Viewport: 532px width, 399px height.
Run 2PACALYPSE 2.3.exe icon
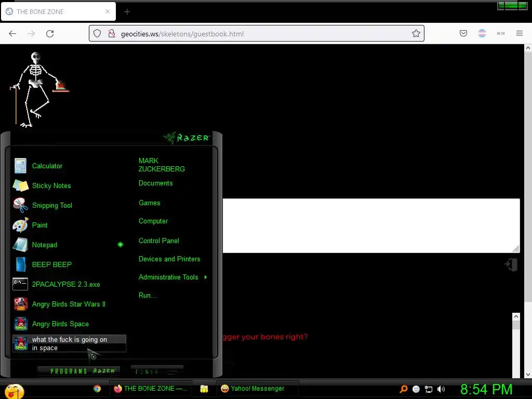[20, 284]
